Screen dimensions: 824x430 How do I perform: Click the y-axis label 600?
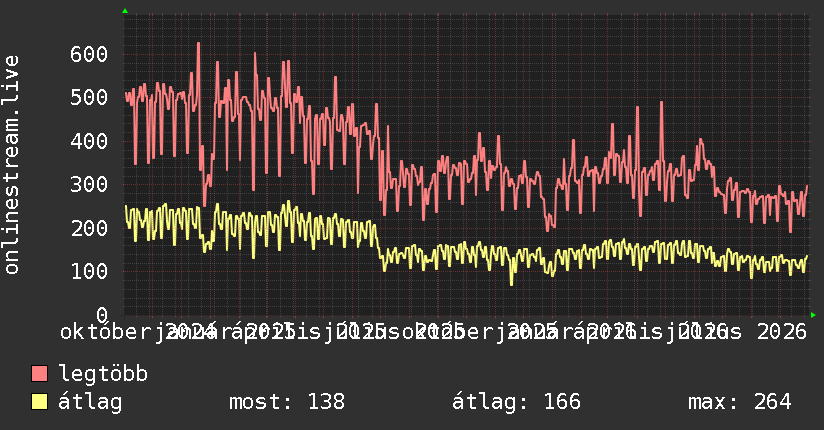click(x=89, y=54)
